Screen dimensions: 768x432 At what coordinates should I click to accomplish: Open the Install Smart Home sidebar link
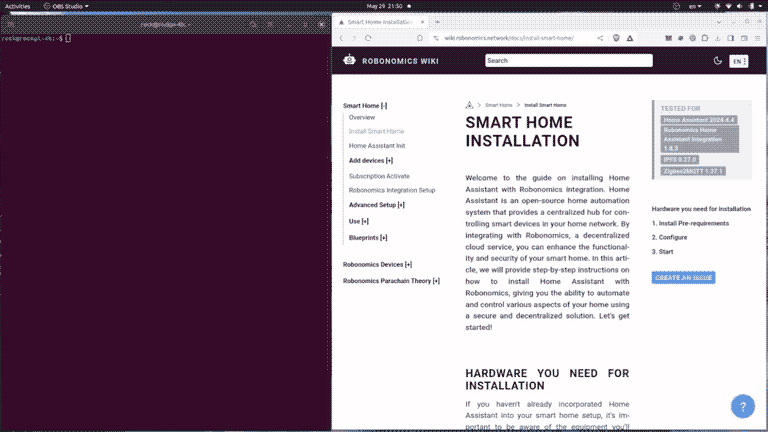(376, 131)
